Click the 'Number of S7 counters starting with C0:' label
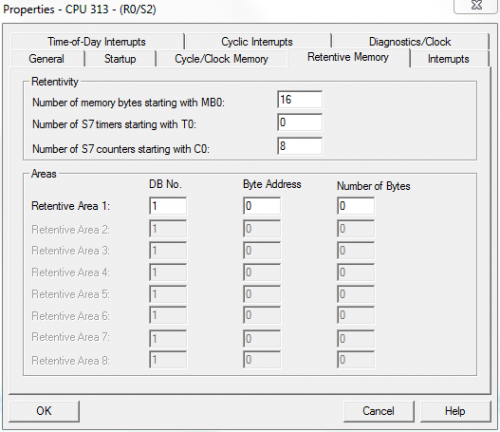Viewport: 500px width, 432px height. 121,149
